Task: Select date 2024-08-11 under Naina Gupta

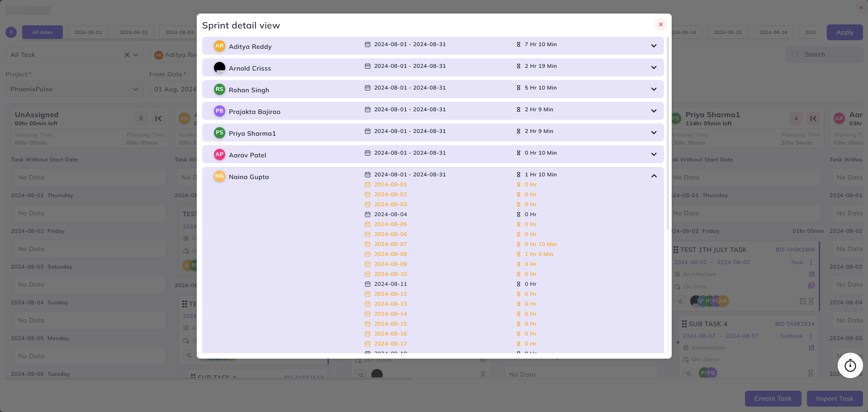Action: 390,284
